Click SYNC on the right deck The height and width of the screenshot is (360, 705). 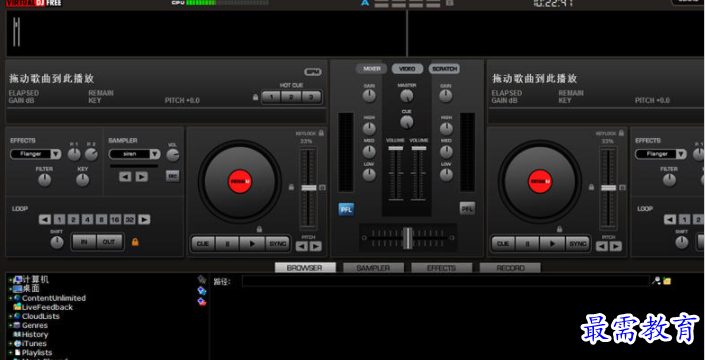[x=577, y=244]
